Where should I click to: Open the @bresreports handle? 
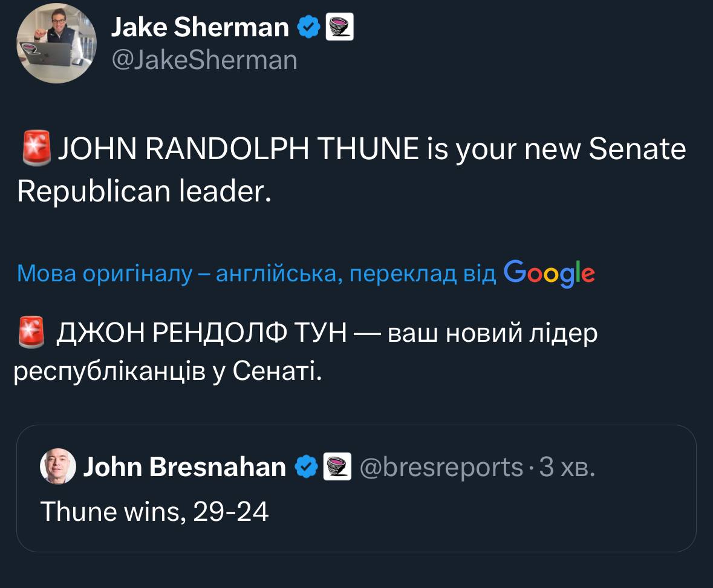tap(441, 467)
